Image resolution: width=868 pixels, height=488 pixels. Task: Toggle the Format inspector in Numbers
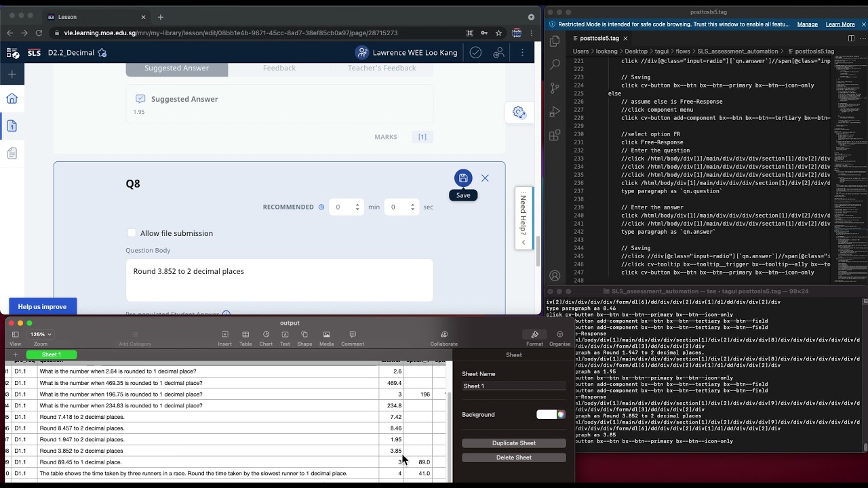(534, 338)
